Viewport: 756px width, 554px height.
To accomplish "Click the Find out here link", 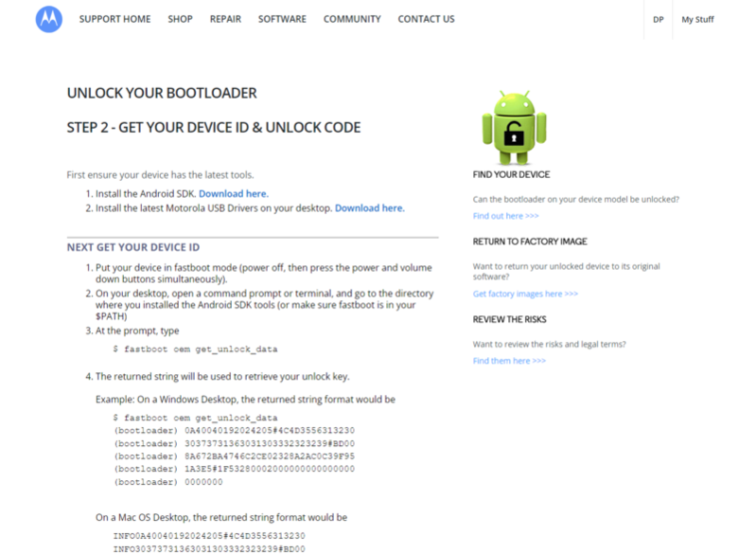I will (505, 216).
